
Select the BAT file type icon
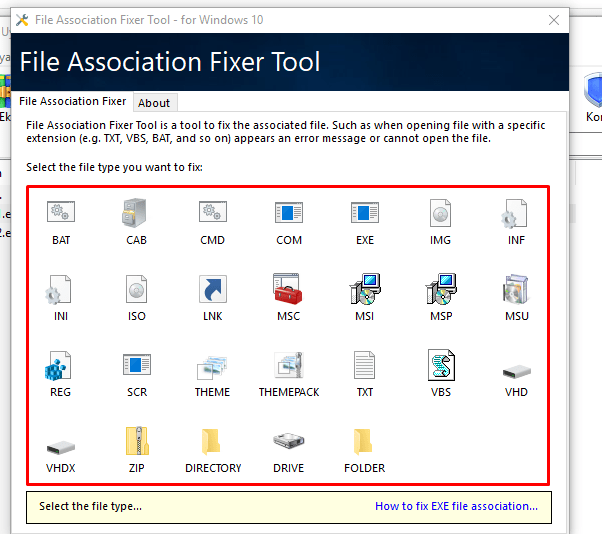(x=61, y=212)
